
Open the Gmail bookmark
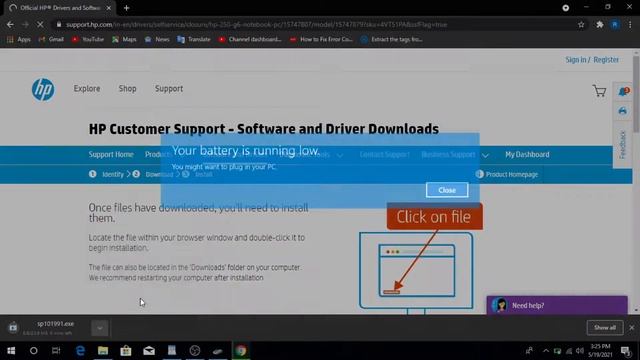[x=51, y=39]
